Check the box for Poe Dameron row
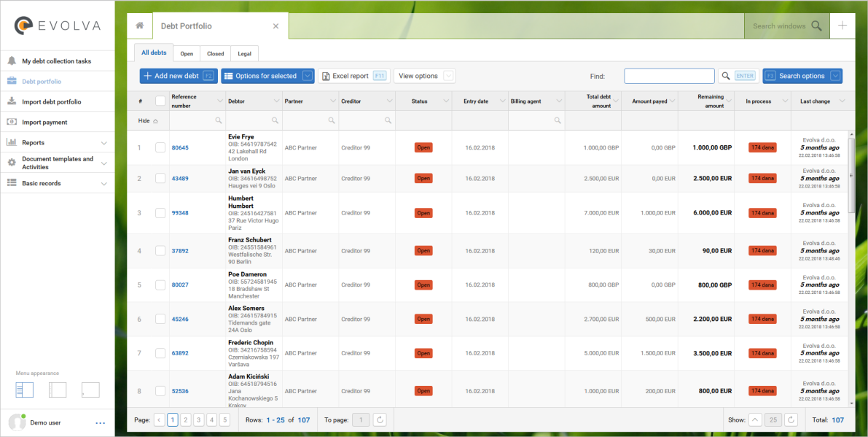The width and height of the screenshot is (868, 437). point(160,285)
